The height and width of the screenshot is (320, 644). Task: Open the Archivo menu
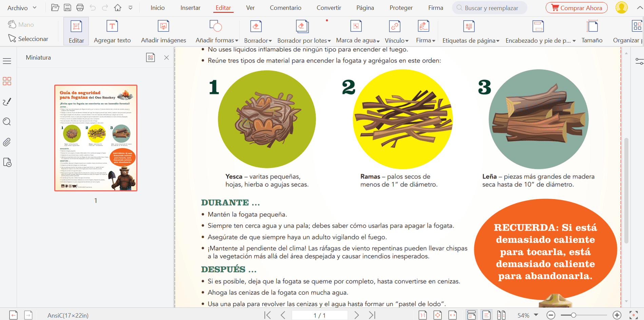pos(19,7)
